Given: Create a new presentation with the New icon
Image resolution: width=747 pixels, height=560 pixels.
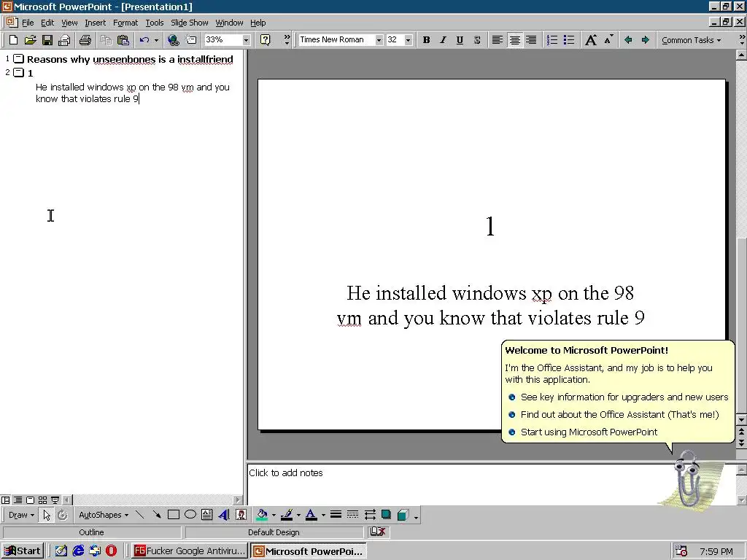Looking at the screenshot, I should (x=13, y=40).
